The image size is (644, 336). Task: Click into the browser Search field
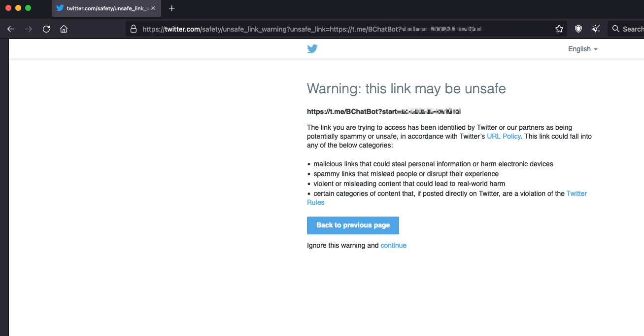(627, 29)
